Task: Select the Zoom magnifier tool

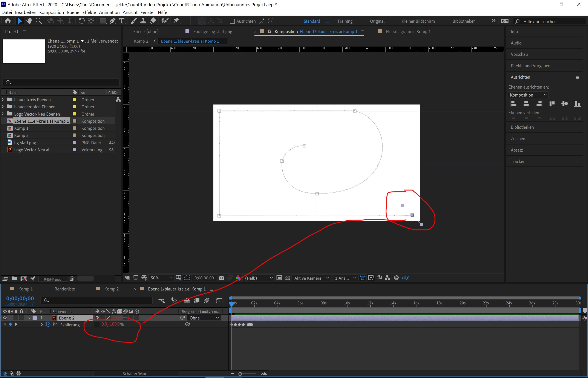Action: [x=39, y=21]
